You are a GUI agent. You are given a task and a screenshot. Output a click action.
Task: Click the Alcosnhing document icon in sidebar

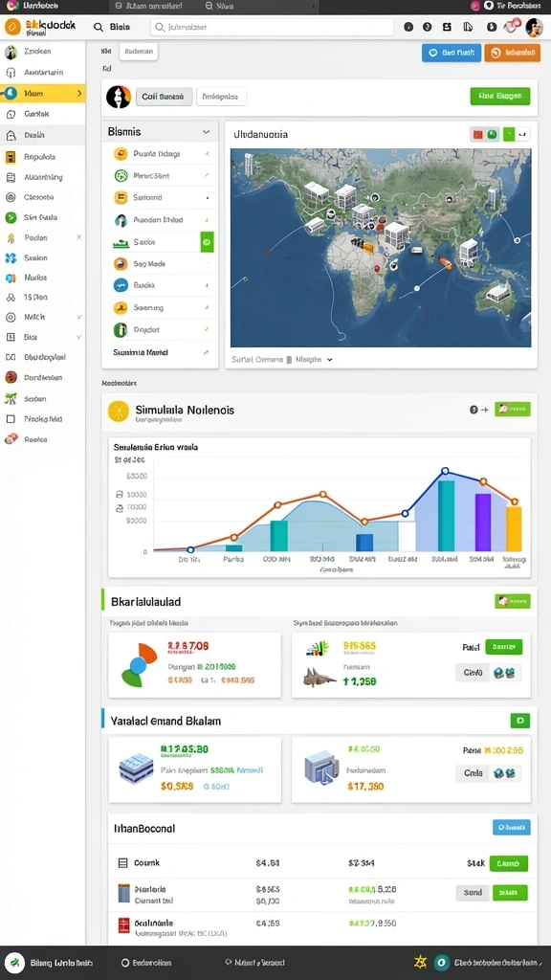pos(10,177)
